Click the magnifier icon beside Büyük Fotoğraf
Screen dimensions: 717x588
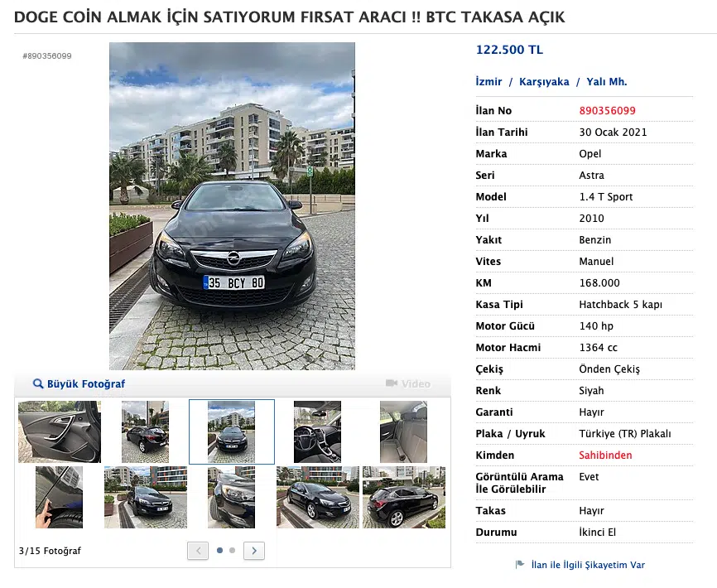click(x=38, y=384)
